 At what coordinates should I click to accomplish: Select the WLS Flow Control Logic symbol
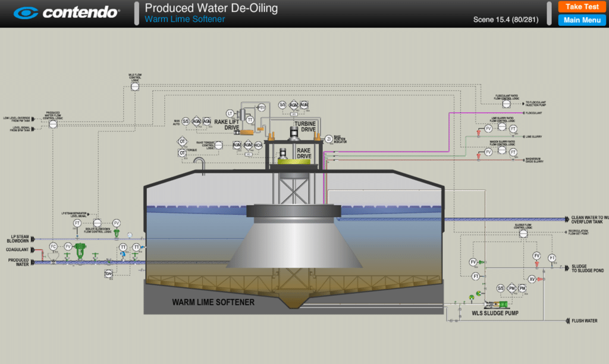135,86
